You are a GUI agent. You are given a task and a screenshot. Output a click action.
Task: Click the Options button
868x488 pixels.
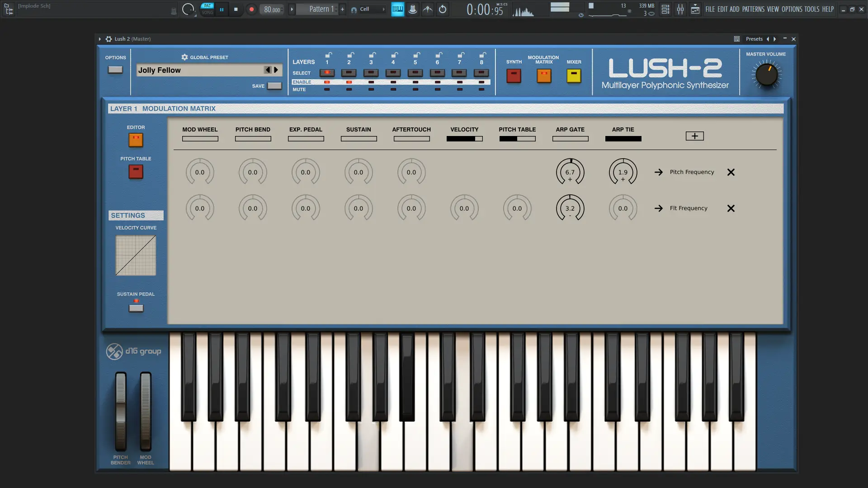(115, 70)
